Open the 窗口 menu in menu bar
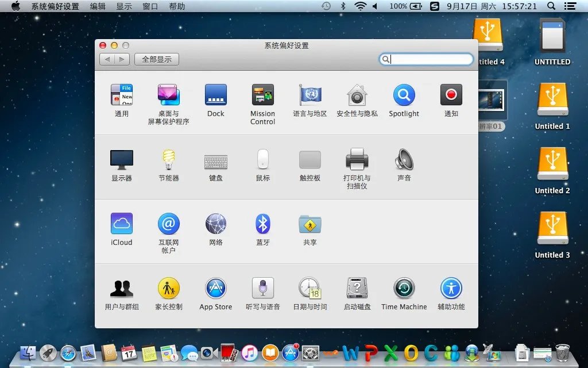The image size is (588, 368). click(x=150, y=6)
